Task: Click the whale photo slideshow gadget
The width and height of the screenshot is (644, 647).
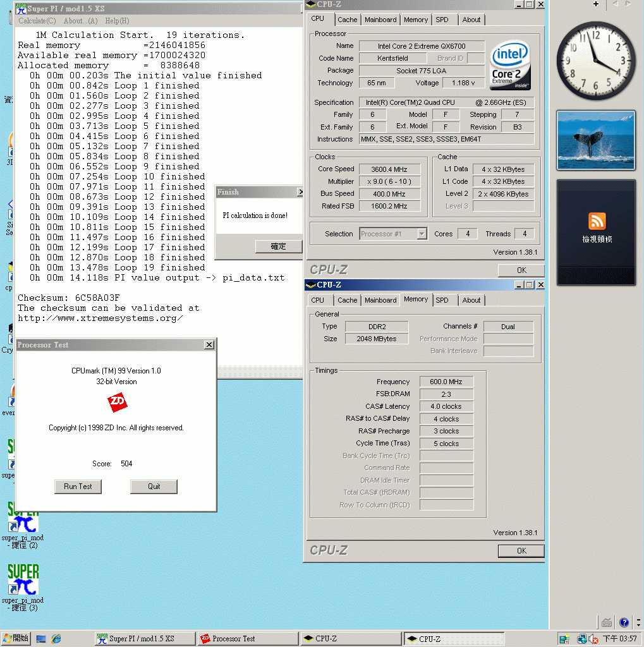Action: (x=595, y=140)
